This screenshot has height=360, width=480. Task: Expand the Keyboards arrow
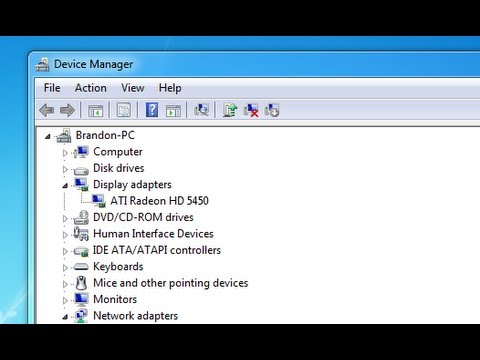click(x=65, y=267)
